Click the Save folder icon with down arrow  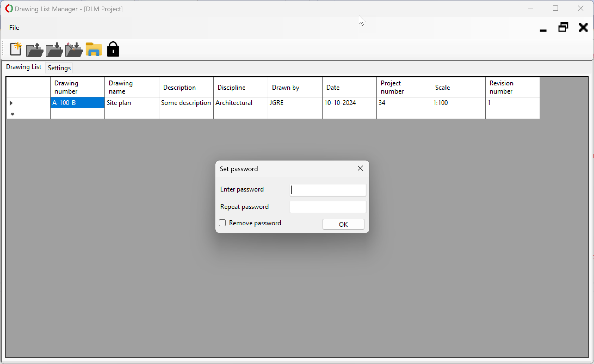coord(54,50)
